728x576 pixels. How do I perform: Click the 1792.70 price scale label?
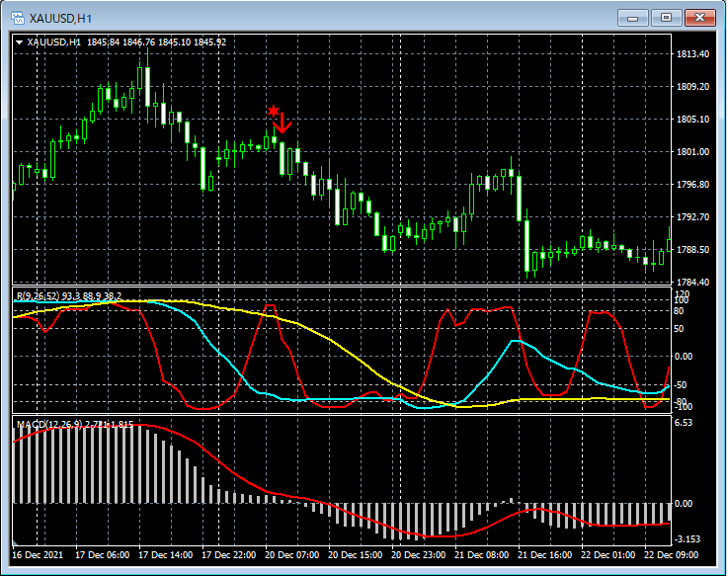tap(692, 217)
